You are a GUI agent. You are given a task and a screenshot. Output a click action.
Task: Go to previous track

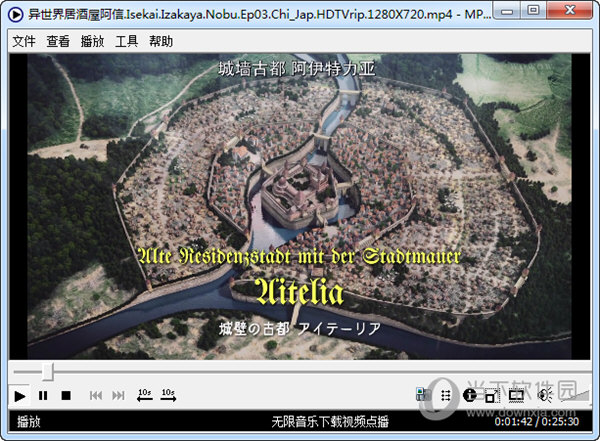[96, 395]
